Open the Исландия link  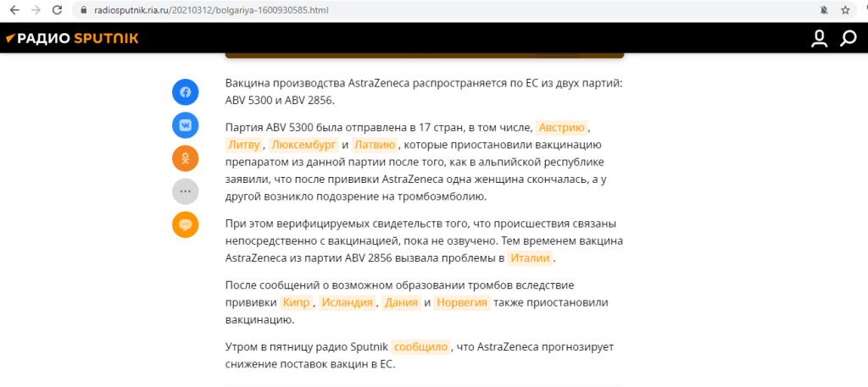(x=348, y=302)
